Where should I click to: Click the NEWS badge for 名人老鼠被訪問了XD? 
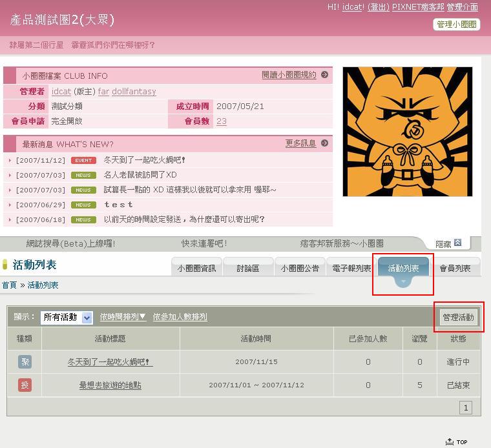pos(83,175)
